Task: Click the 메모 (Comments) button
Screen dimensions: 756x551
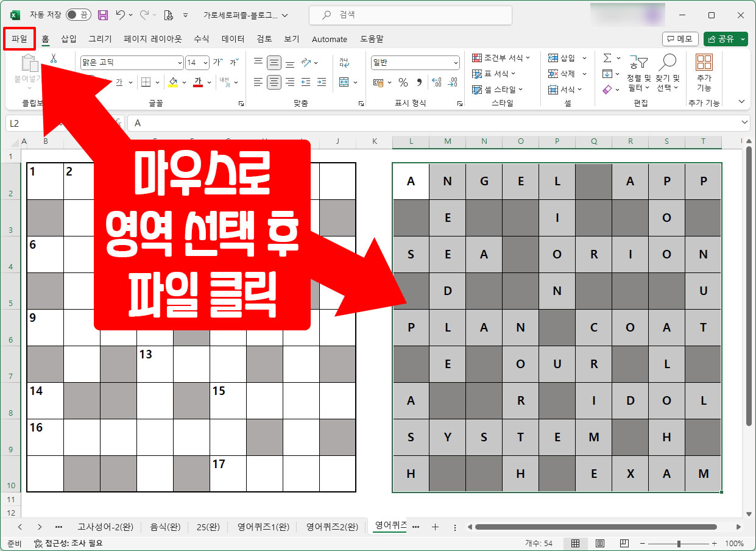Action: [680, 38]
